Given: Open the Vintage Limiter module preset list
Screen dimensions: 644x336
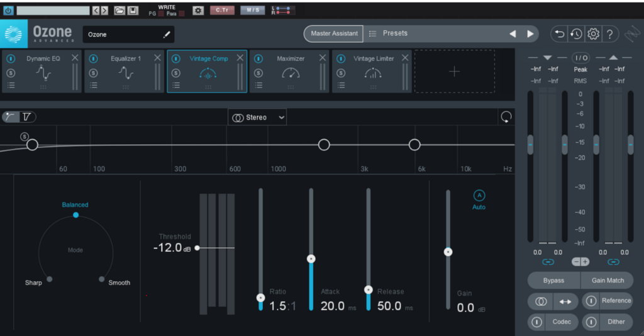Looking at the screenshot, I should pos(341,85).
